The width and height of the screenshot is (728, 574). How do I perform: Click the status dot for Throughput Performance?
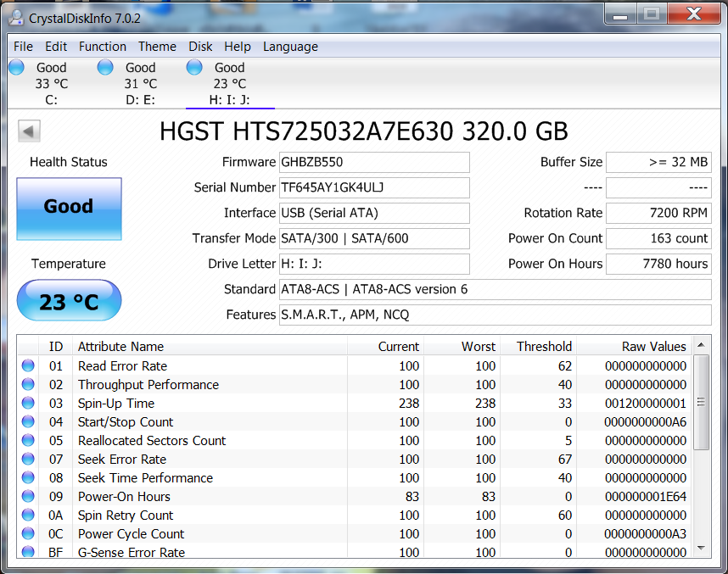[x=28, y=384]
